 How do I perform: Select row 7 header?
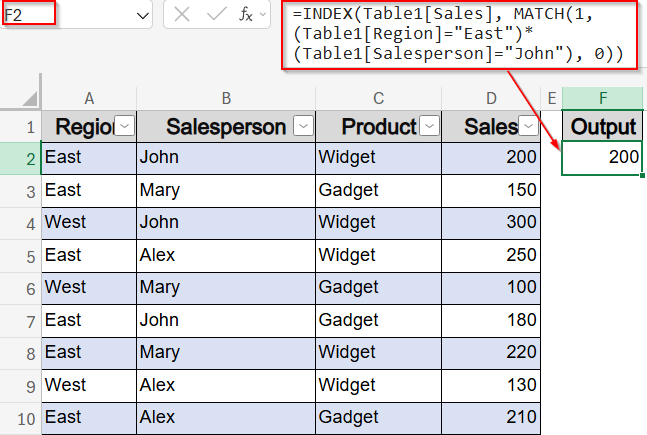[21, 321]
